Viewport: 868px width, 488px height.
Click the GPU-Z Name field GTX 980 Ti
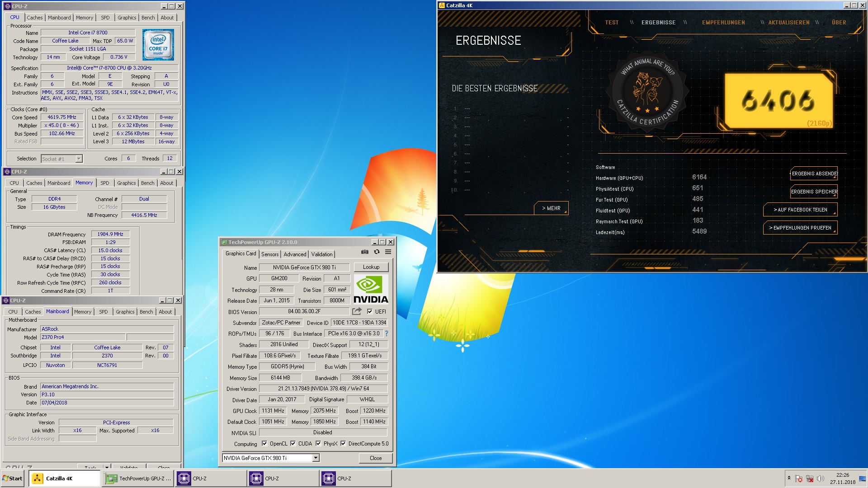pyautogui.click(x=304, y=267)
